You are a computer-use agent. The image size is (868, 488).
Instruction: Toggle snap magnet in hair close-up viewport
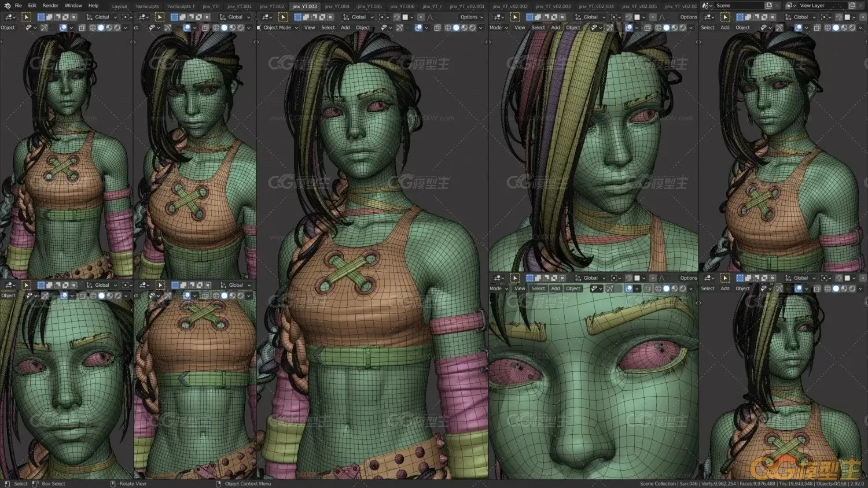628,17
